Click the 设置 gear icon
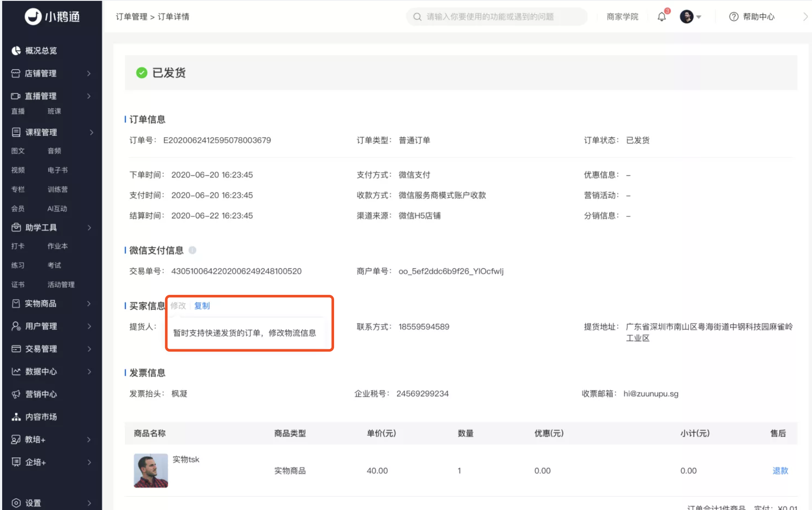Viewport: 812px width, 510px height. coord(16,503)
